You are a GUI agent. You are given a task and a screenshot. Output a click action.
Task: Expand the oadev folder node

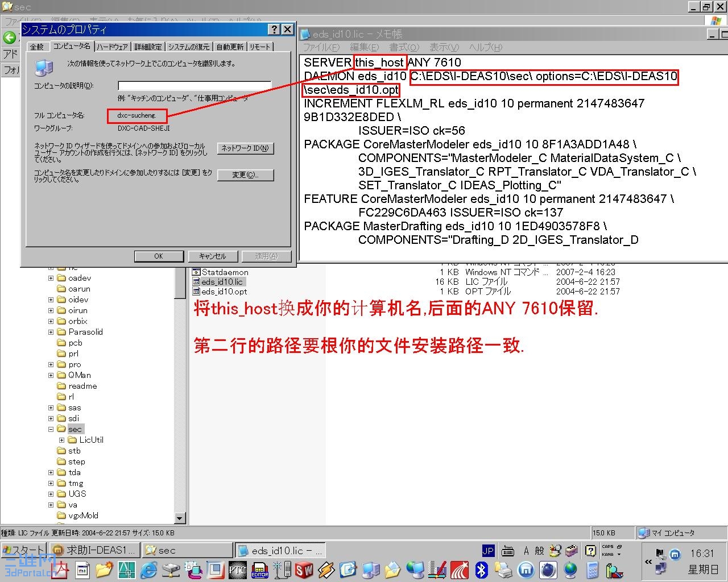51,278
